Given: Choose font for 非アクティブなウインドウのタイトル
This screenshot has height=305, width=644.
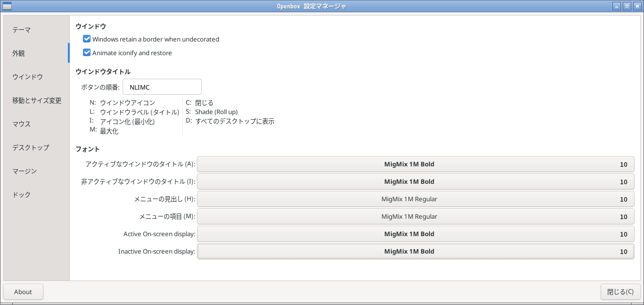Looking at the screenshot, I should point(415,181).
